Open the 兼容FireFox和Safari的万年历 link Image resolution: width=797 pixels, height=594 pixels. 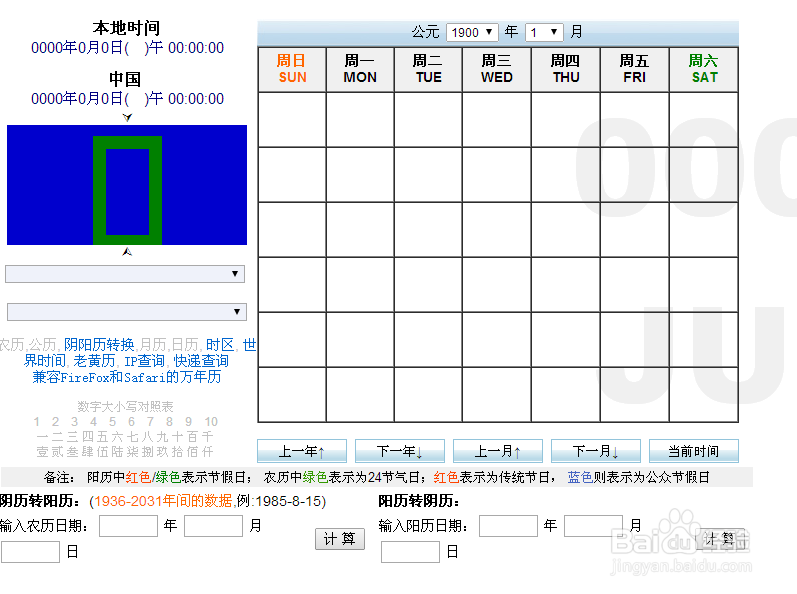[x=127, y=377]
